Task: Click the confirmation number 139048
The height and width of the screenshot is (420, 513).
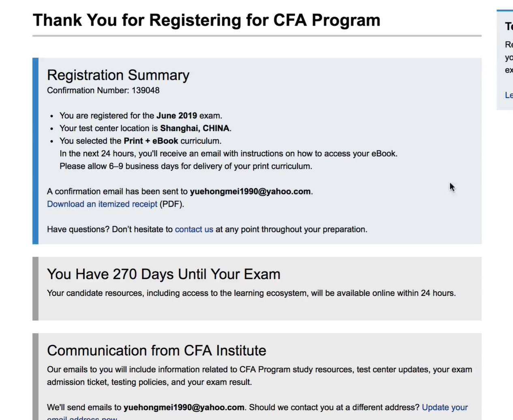Action: point(145,90)
